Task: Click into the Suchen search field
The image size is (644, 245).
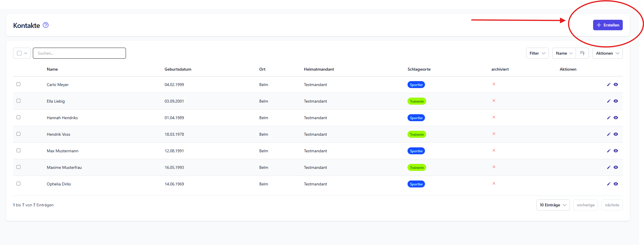Action: pos(79,53)
